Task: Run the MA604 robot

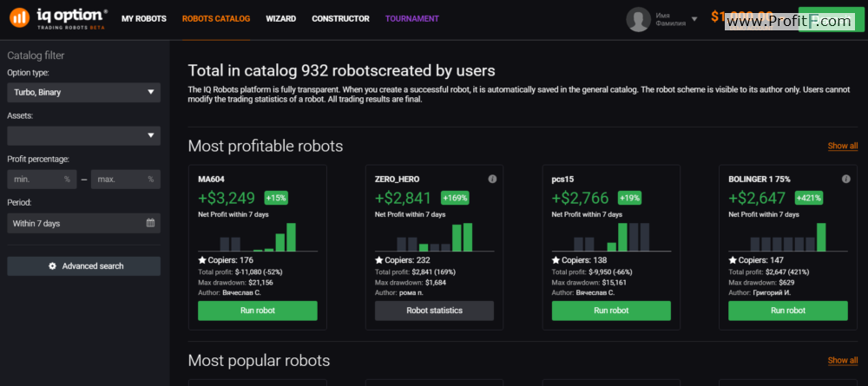Action: (x=258, y=311)
